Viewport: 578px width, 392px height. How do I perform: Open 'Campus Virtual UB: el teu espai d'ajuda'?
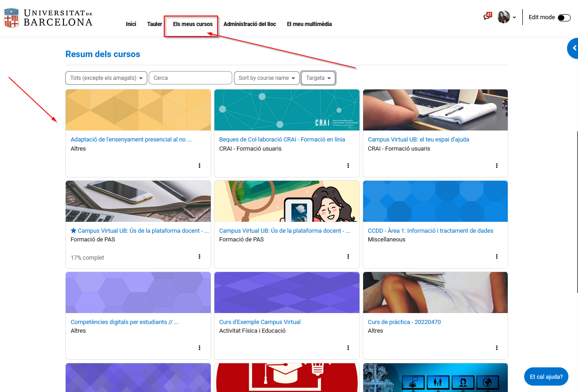[418, 139]
